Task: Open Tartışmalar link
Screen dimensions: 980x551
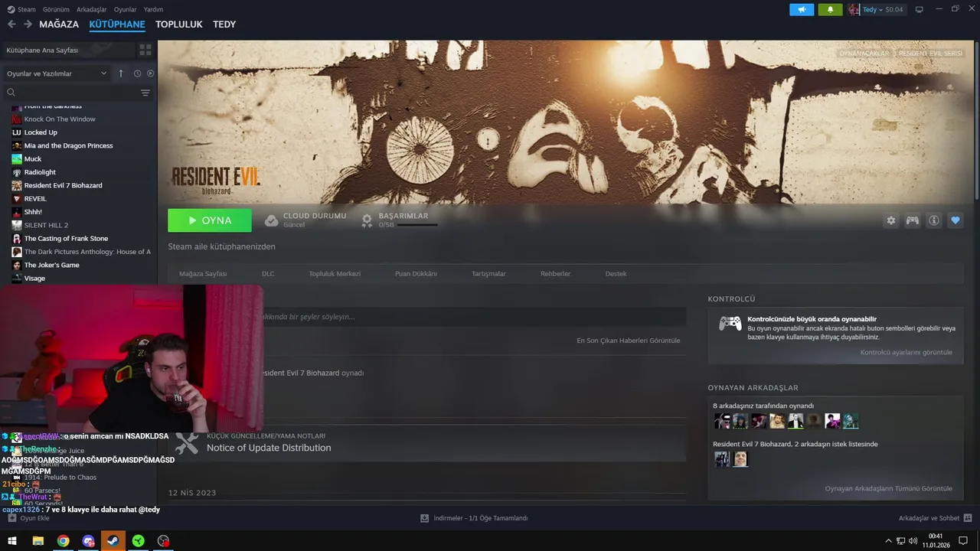Action: [x=488, y=274]
